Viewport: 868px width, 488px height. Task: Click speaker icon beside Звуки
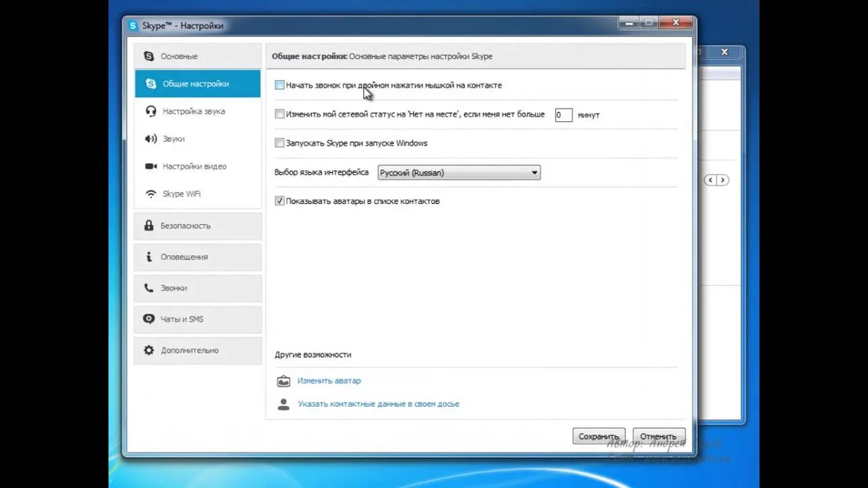pos(151,139)
